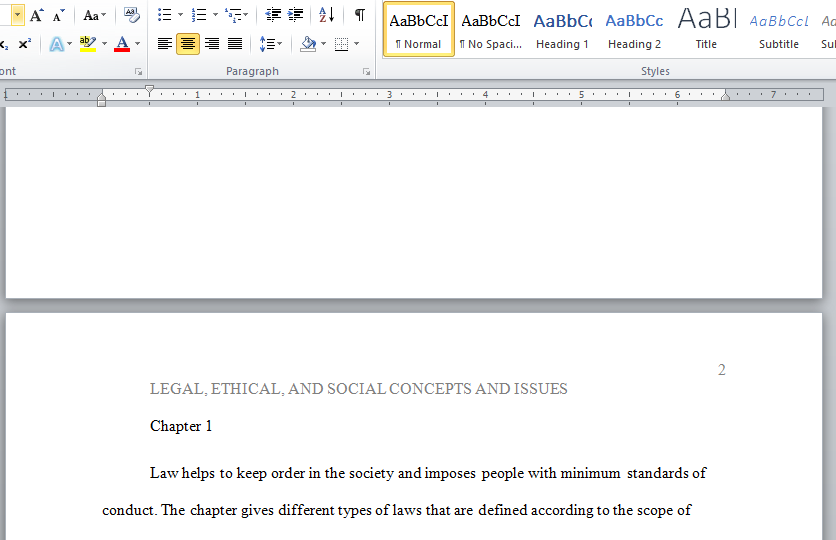Apply the Heading 1 style
Screen dimensions: 836x540
pos(562,29)
